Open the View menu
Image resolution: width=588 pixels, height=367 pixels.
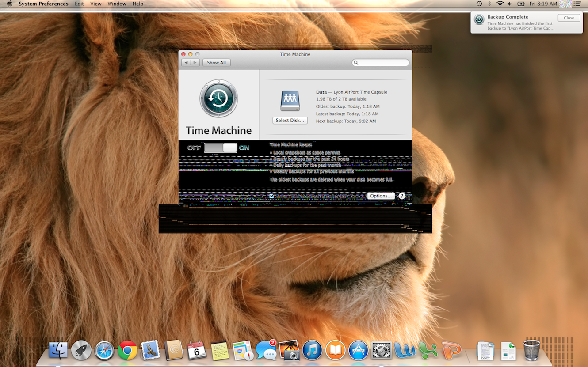click(x=95, y=4)
